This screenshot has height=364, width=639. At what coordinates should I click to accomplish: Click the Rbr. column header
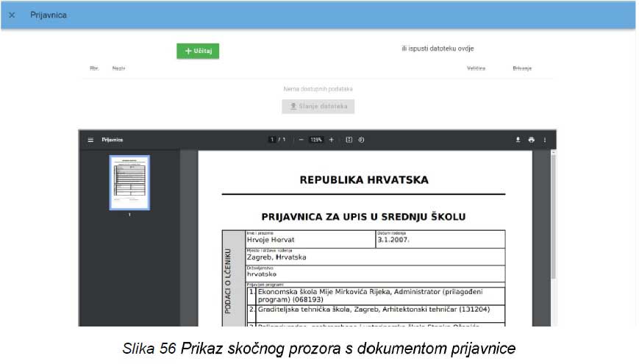(x=94, y=68)
